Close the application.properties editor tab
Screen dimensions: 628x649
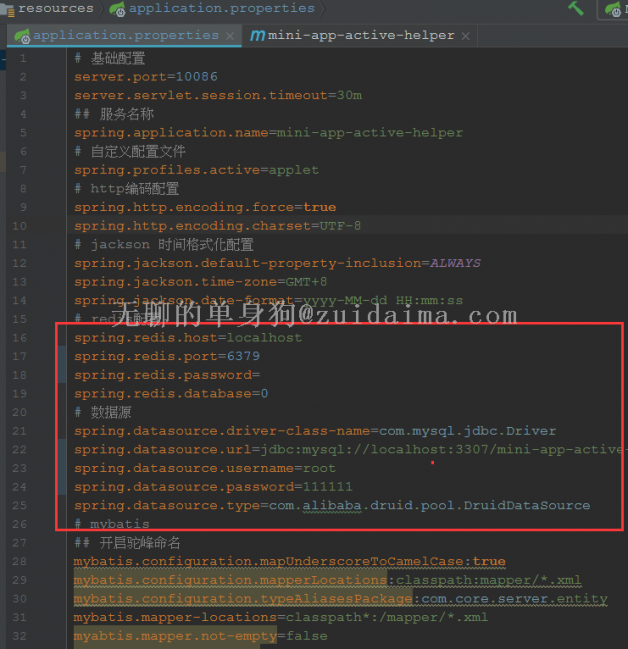point(230,36)
